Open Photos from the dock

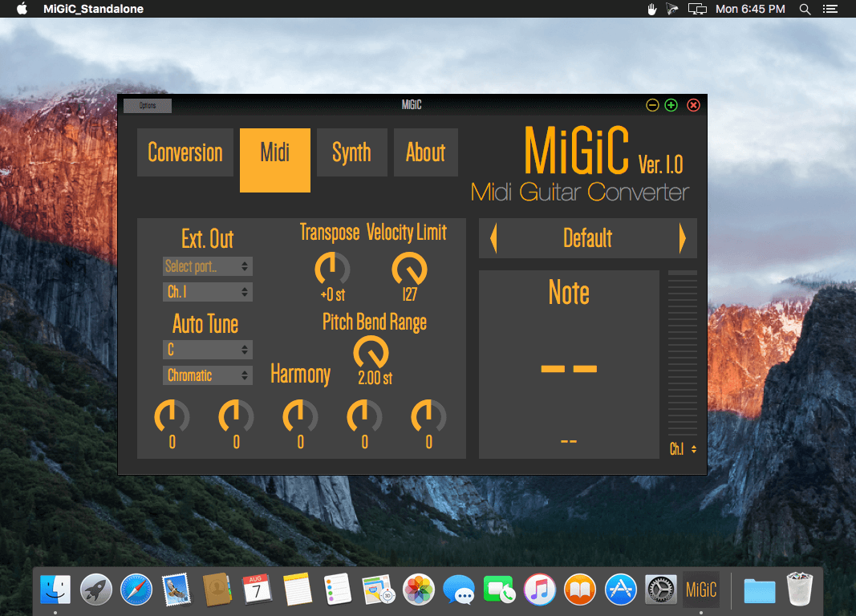pos(419,590)
